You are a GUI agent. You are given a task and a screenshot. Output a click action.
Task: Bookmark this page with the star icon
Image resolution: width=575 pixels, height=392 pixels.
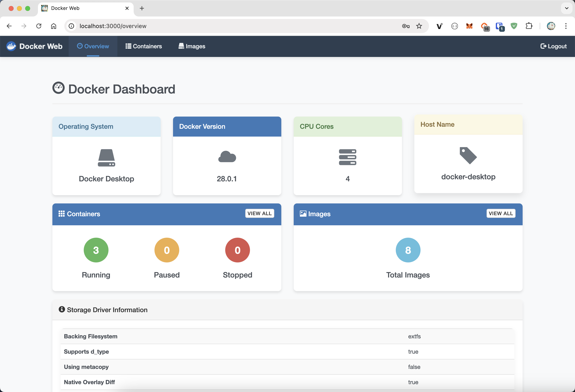[x=419, y=26]
